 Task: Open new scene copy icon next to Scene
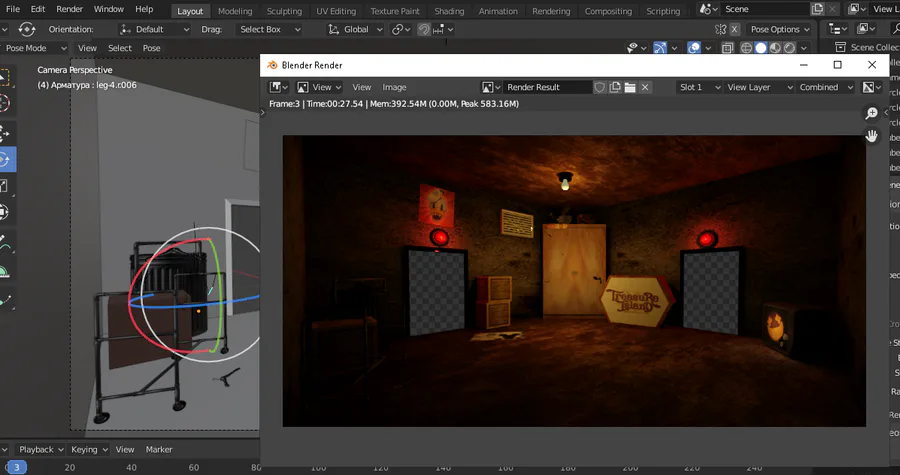817,9
